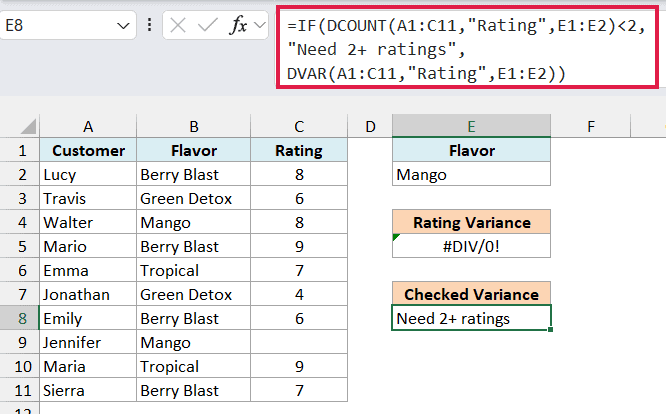Confirm formula with the checkmark icon
The width and height of the screenshot is (666, 414).
tap(208, 25)
